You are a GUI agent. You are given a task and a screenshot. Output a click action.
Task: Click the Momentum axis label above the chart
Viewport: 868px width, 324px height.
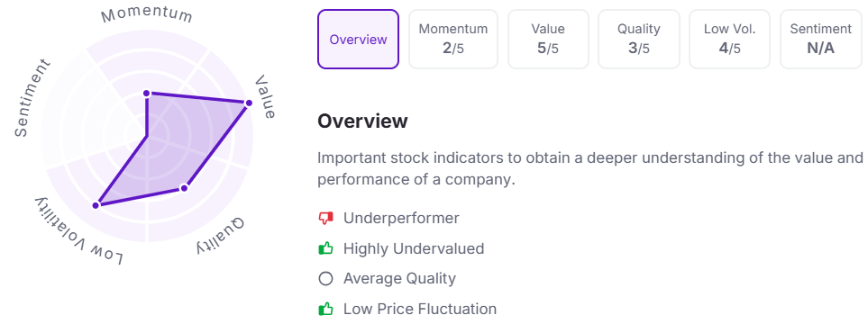coord(147,15)
